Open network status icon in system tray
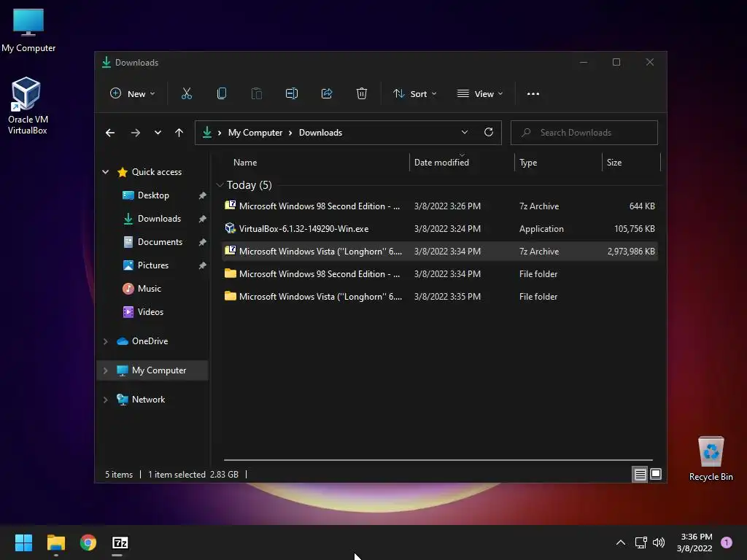Viewport: 747px width, 560px height. point(640,542)
